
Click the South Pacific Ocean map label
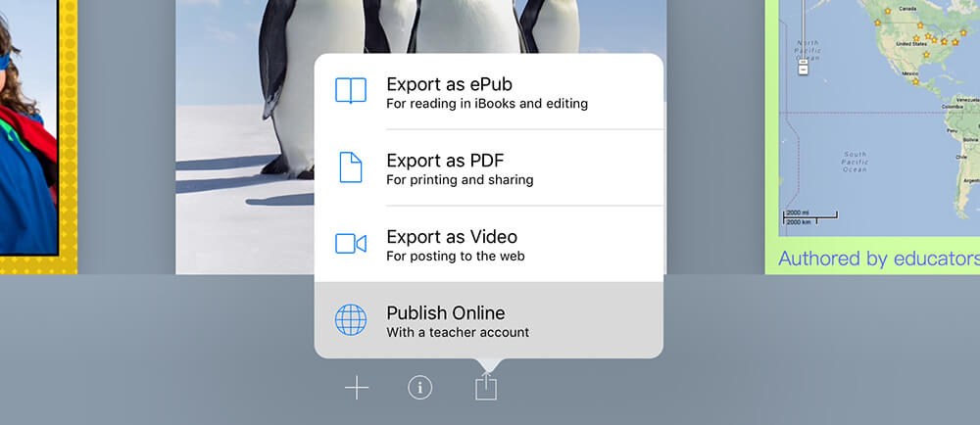click(x=856, y=163)
